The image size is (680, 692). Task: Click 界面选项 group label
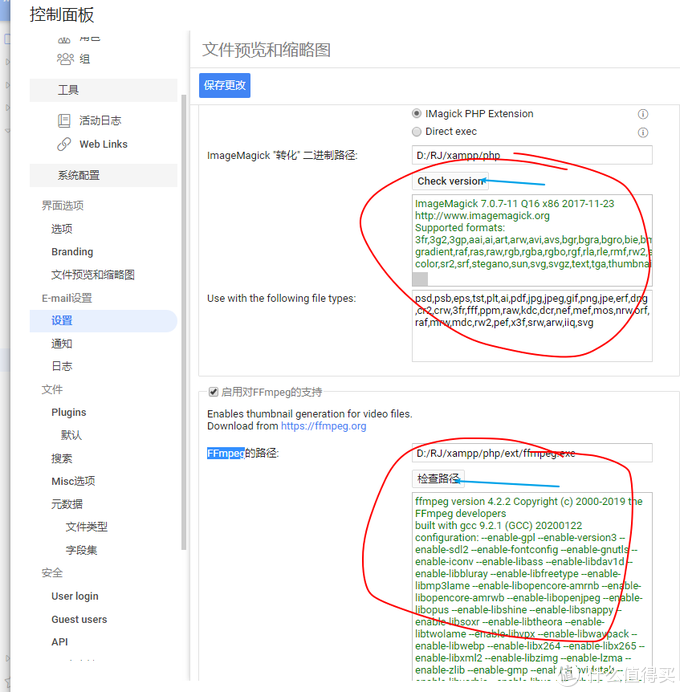pos(63,206)
